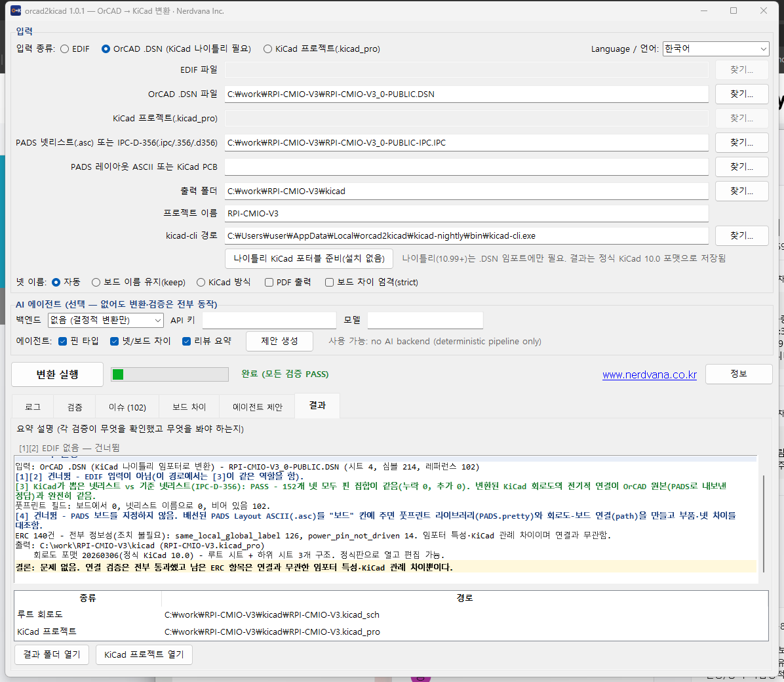The image size is (784, 682).
Task: Uncheck the 리뷰 요약 agent checkbox
Action: pos(187,341)
